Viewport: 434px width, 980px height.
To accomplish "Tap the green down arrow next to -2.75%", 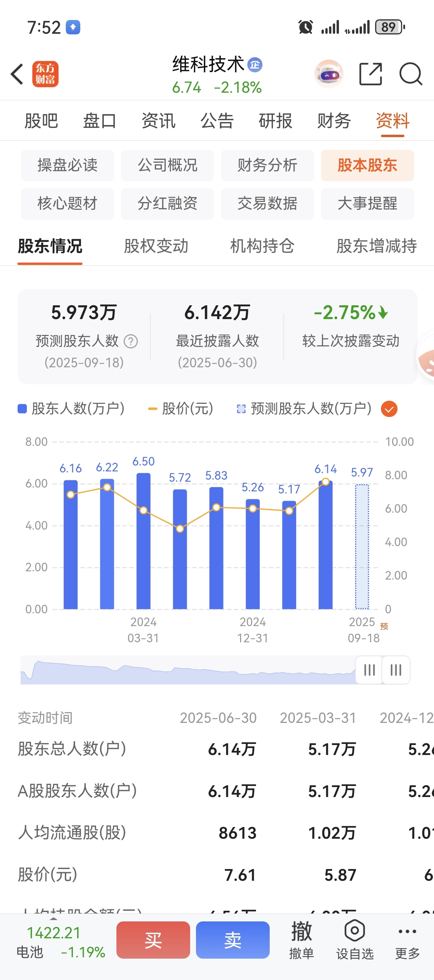I will pyautogui.click(x=383, y=313).
